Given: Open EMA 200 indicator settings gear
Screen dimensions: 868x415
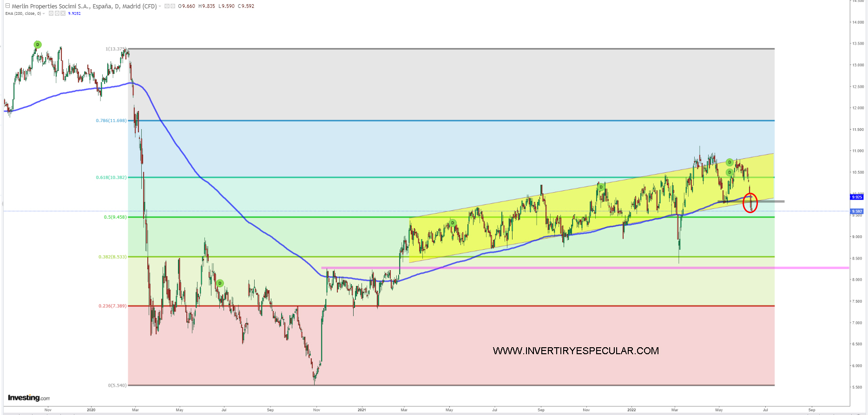Looking at the screenshot, I should [57, 13].
